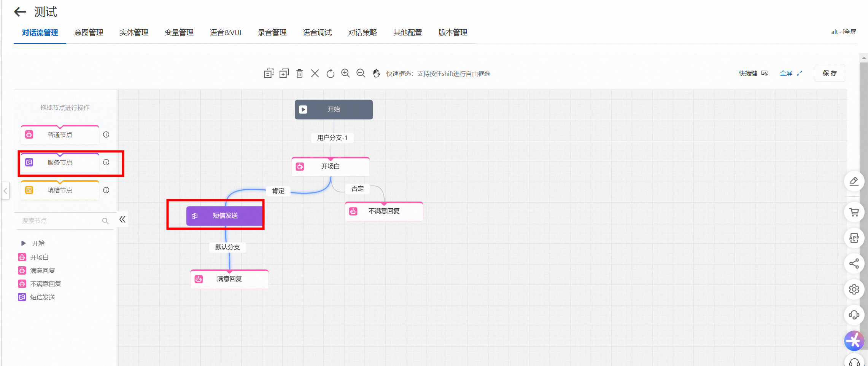Zoom in with the magnifier plus

[x=345, y=73]
